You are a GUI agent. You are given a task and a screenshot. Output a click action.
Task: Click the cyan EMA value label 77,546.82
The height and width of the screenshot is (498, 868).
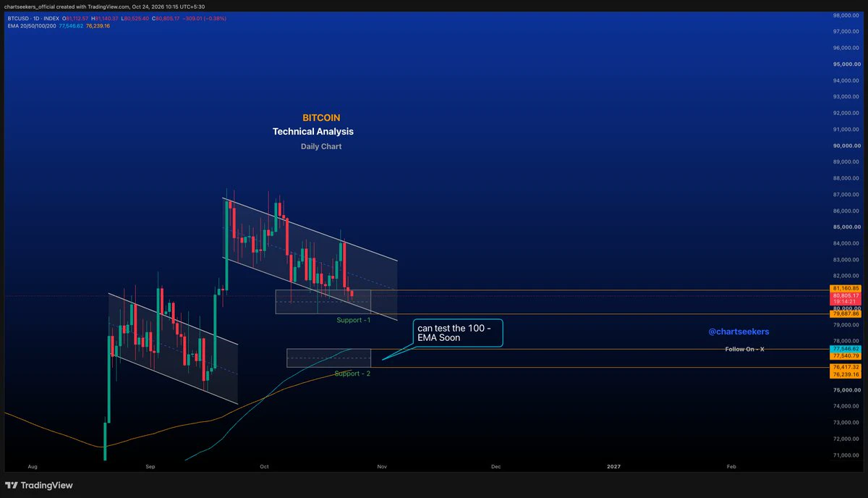click(x=846, y=349)
